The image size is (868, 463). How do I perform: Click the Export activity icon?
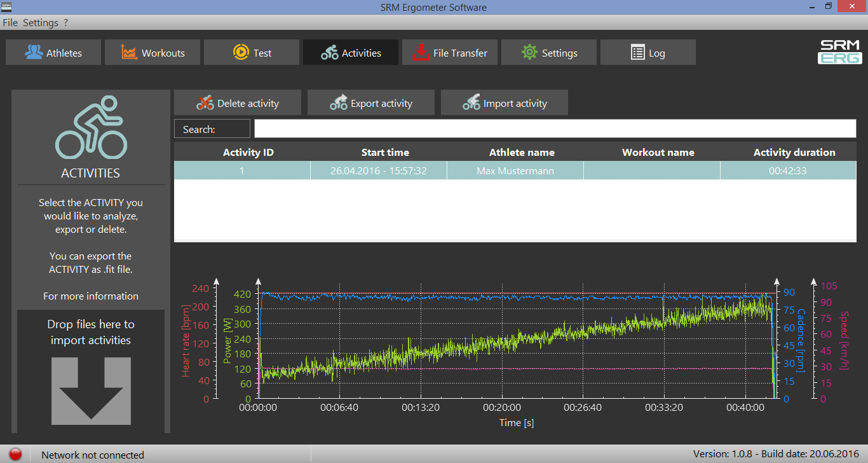click(x=339, y=102)
